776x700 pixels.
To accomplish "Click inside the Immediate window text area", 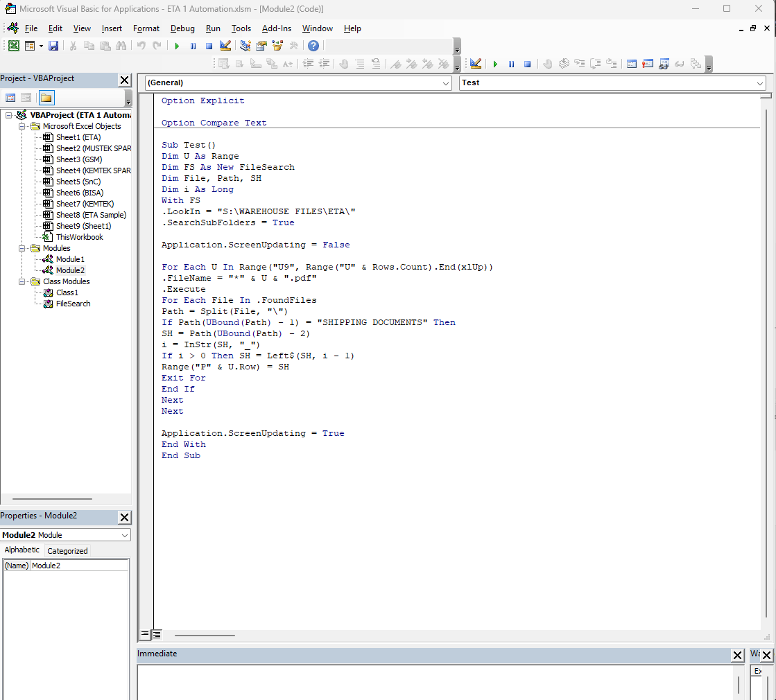I will click(436, 683).
